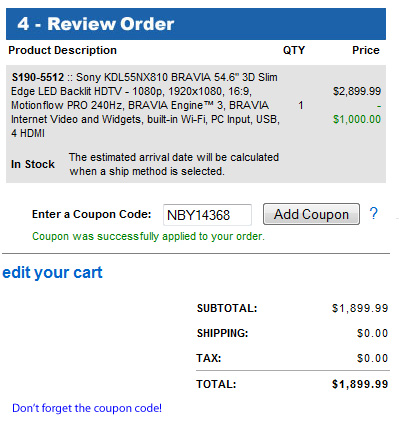399x421 pixels.
Task: Click the coupon successfully applied message
Action: click(148, 236)
